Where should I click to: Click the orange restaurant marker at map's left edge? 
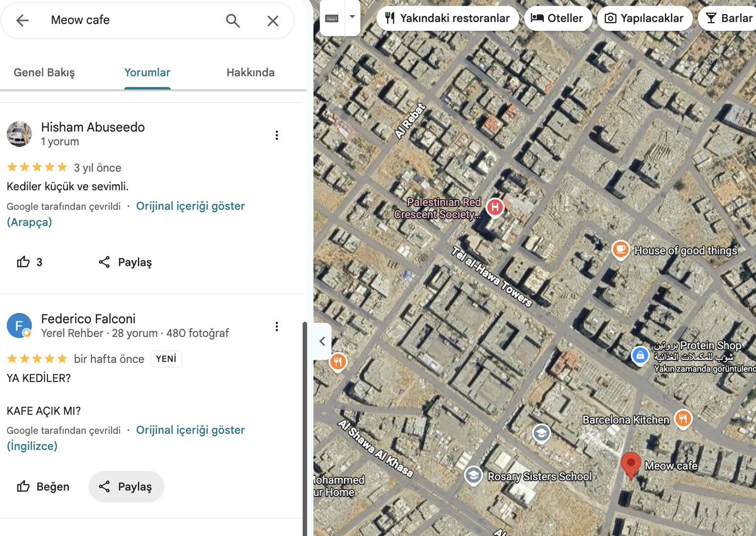[338, 362]
